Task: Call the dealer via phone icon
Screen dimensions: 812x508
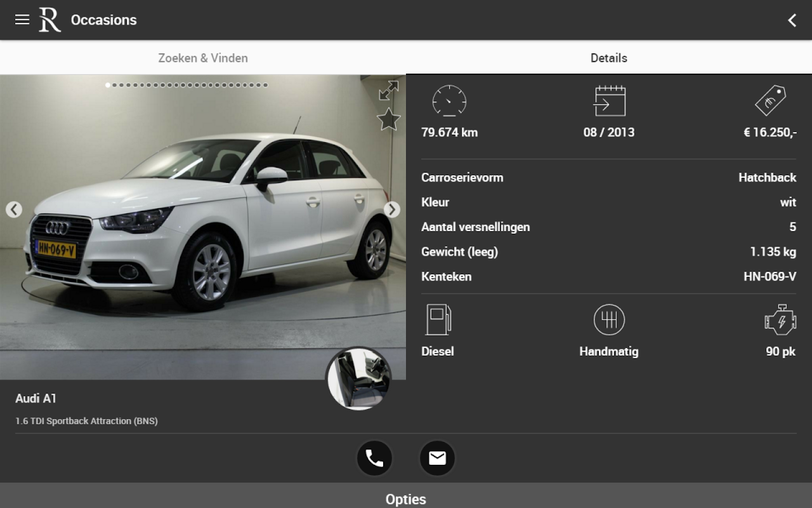Action: pos(374,458)
